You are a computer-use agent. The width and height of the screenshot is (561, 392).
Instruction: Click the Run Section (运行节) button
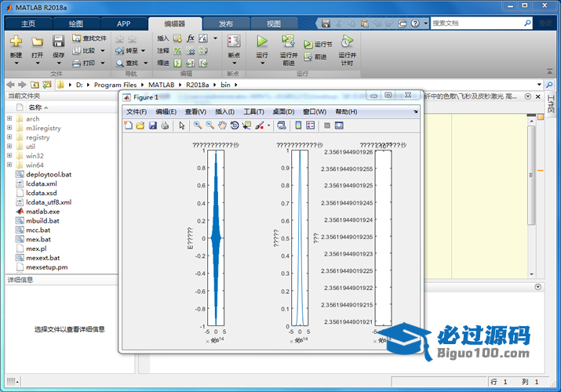coord(318,45)
